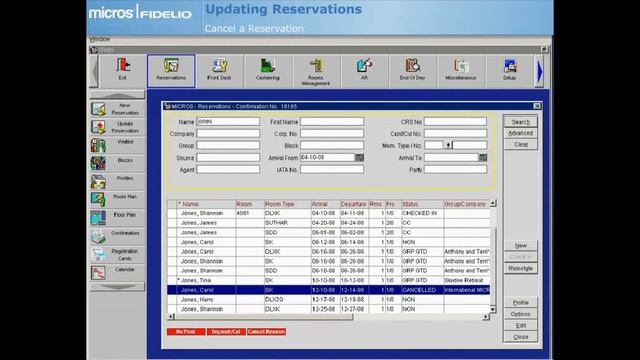640x360 pixels.
Task: Open the Confirmation sidebar item
Action: [x=118, y=236]
